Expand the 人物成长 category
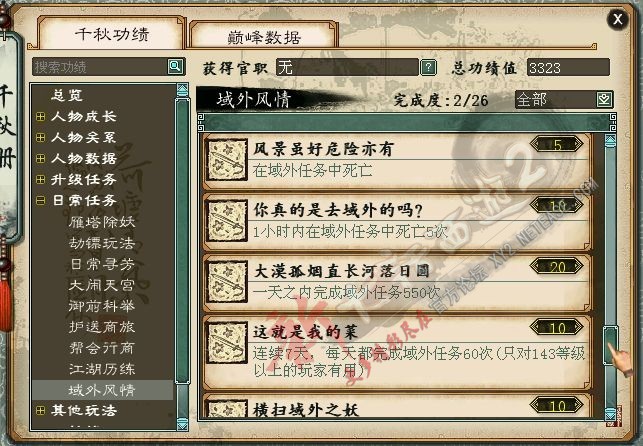643x446 pixels. pos(40,117)
